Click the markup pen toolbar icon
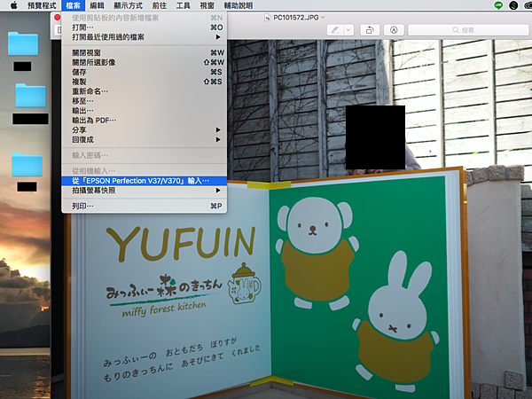The height and width of the screenshot is (399, 532). (335, 30)
